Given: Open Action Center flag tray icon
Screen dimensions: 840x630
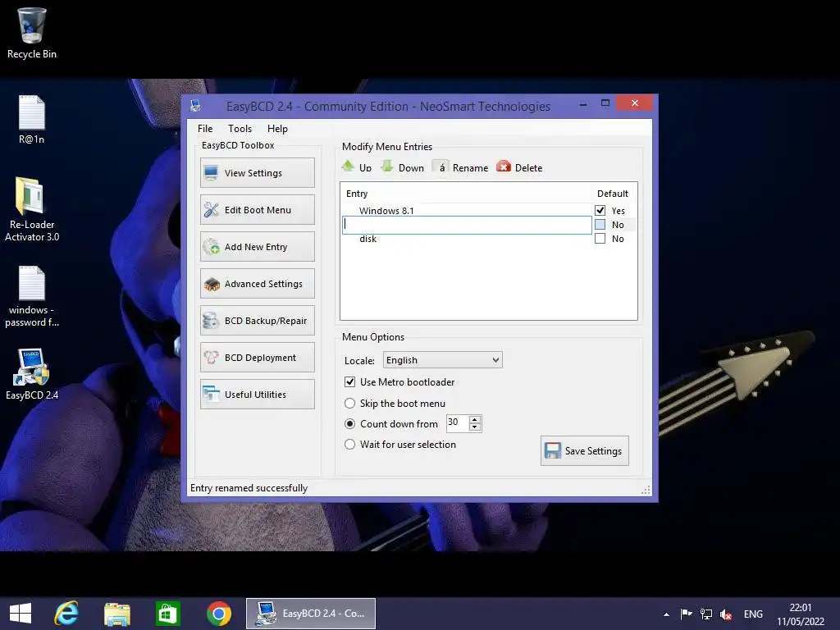Looking at the screenshot, I should point(686,614).
